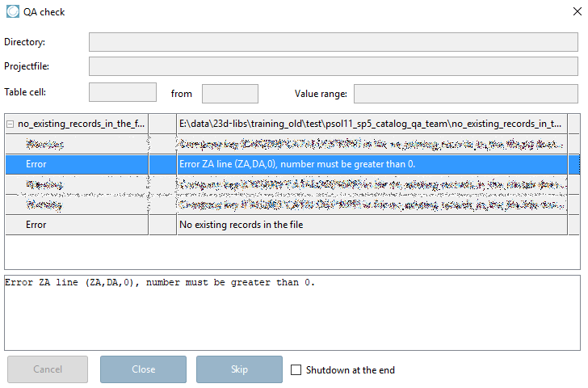This screenshot has width=588, height=388.
Task: Click the Skip button
Action: pyautogui.click(x=239, y=369)
